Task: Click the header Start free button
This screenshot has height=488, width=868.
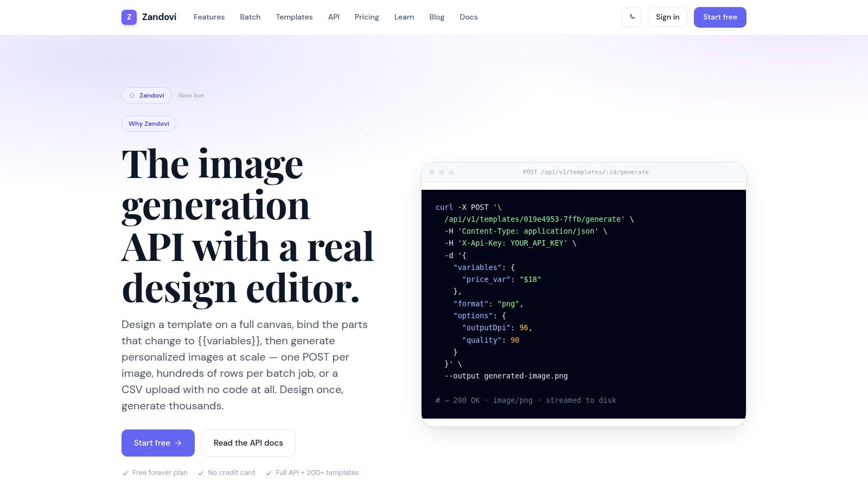Action: (x=720, y=17)
